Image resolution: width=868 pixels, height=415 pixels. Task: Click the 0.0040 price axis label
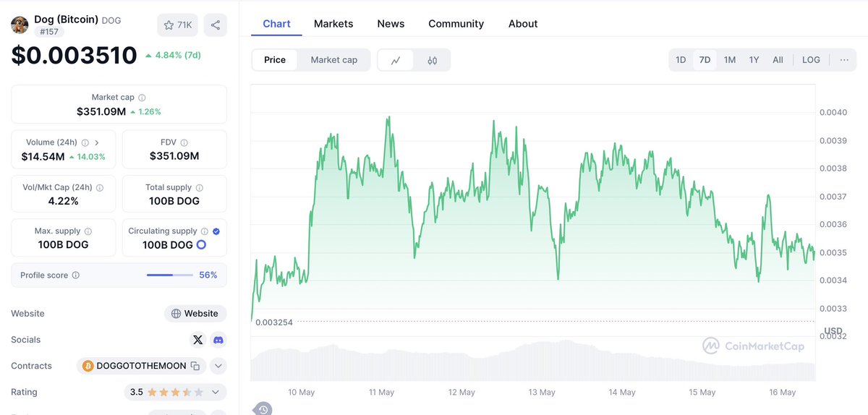pyautogui.click(x=833, y=112)
